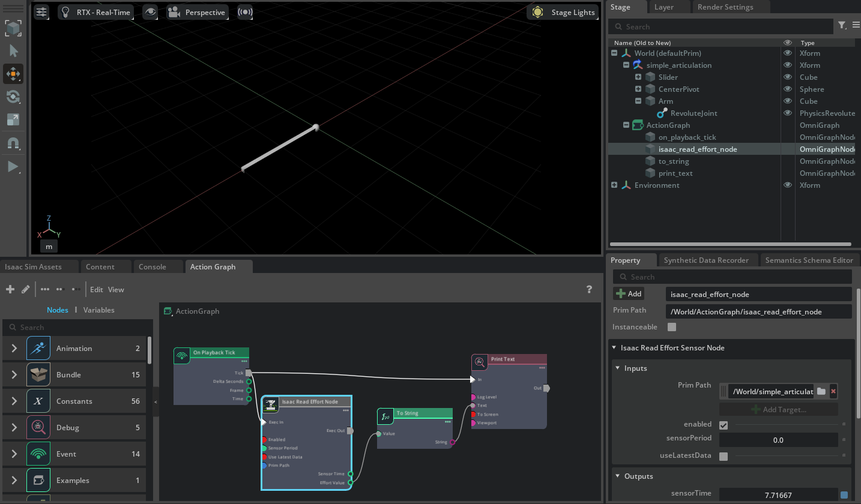This screenshot has height=504, width=861.
Task: Uncheck the enabled checkbox
Action: 724,425
